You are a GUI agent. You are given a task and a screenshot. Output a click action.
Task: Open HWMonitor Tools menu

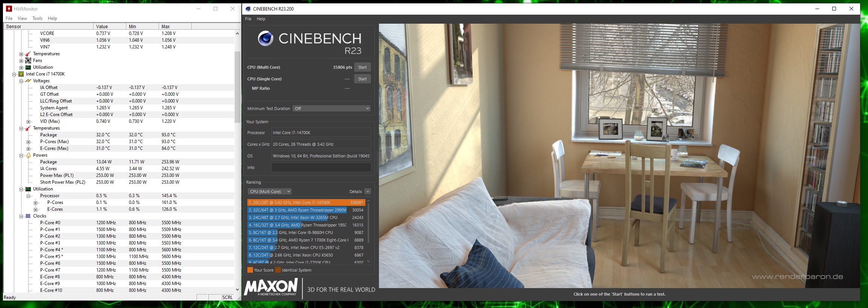click(x=37, y=18)
